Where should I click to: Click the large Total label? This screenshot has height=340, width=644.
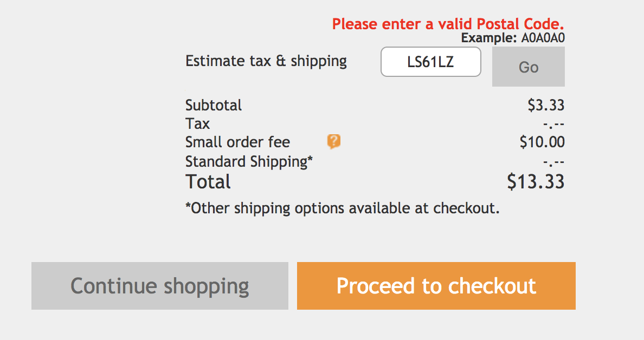pyautogui.click(x=208, y=182)
